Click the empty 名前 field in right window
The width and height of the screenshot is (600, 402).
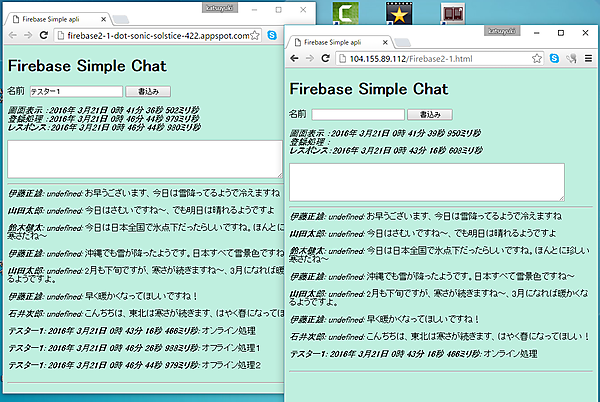coord(358,114)
